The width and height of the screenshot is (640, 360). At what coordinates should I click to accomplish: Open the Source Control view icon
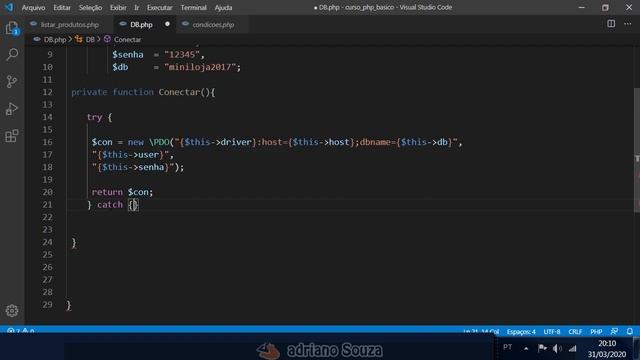tap(12, 82)
